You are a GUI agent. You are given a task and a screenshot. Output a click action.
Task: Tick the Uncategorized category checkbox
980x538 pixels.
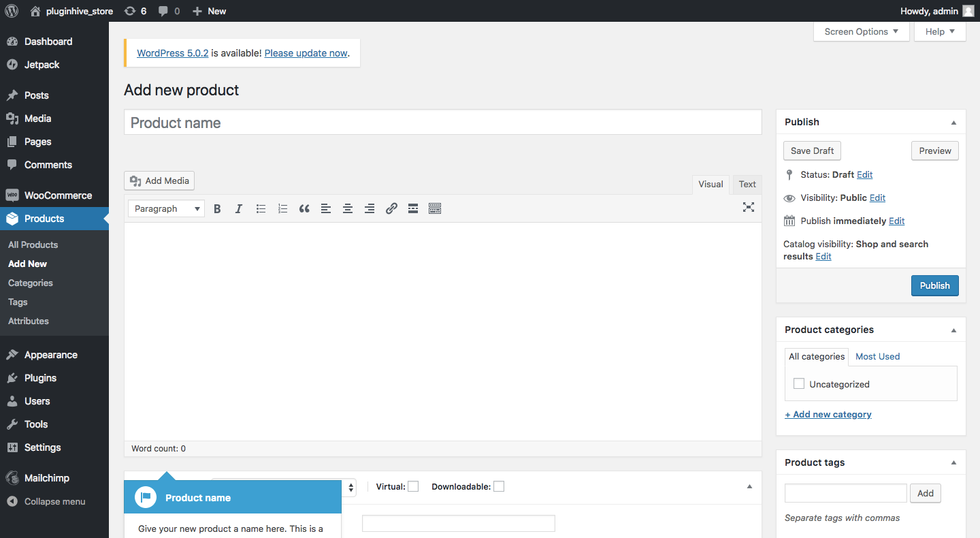tap(799, 383)
